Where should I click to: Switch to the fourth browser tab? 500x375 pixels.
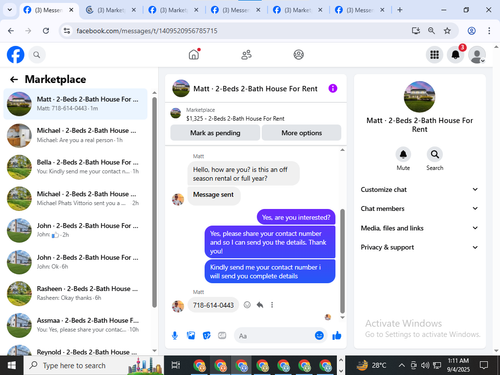235,10
